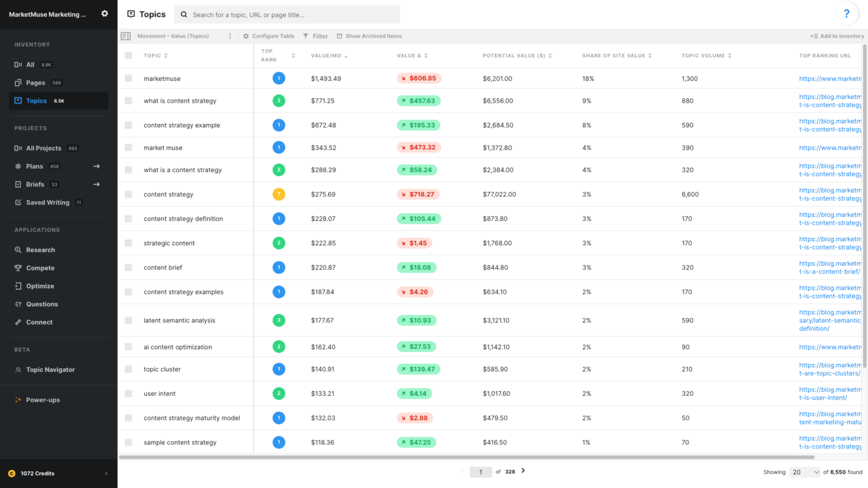Launch the Optimize tool
Viewport: 868px width, 488px height.
[40, 286]
